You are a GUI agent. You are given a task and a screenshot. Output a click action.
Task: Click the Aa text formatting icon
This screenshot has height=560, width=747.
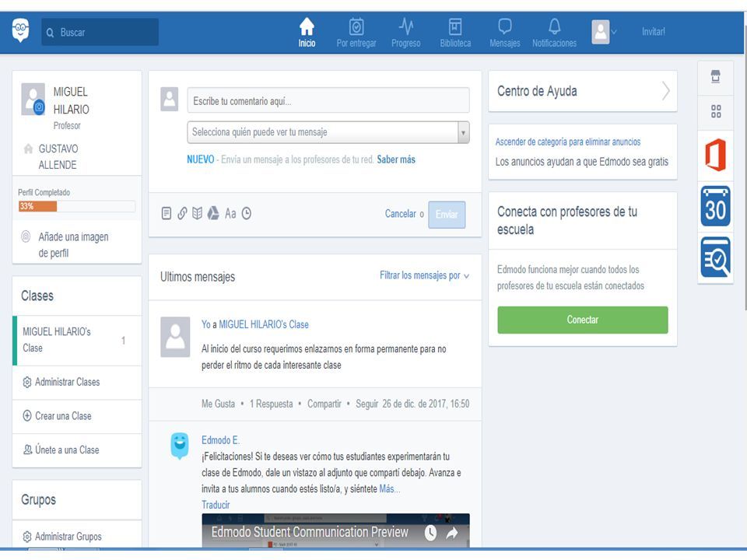[x=230, y=213]
